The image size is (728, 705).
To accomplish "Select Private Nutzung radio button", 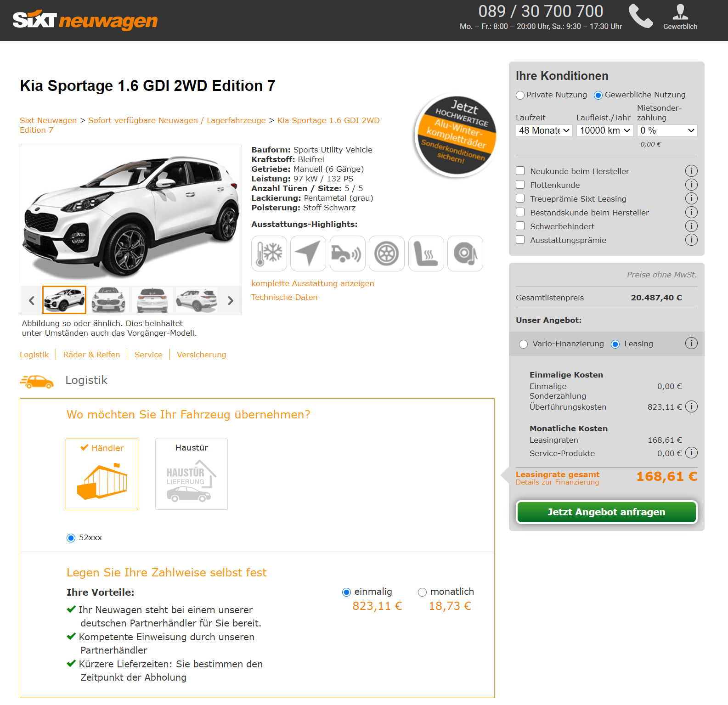I will pyautogui.click(x=520, y=95).
